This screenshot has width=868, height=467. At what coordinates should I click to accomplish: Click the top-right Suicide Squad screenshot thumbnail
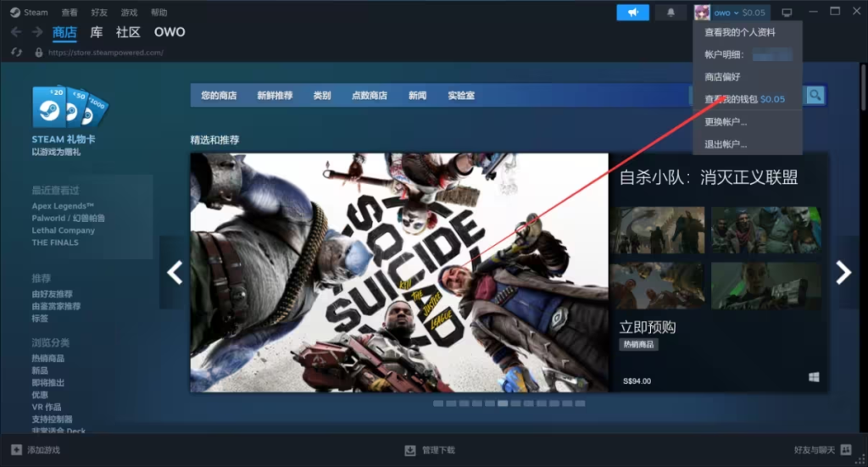[765, 231]
